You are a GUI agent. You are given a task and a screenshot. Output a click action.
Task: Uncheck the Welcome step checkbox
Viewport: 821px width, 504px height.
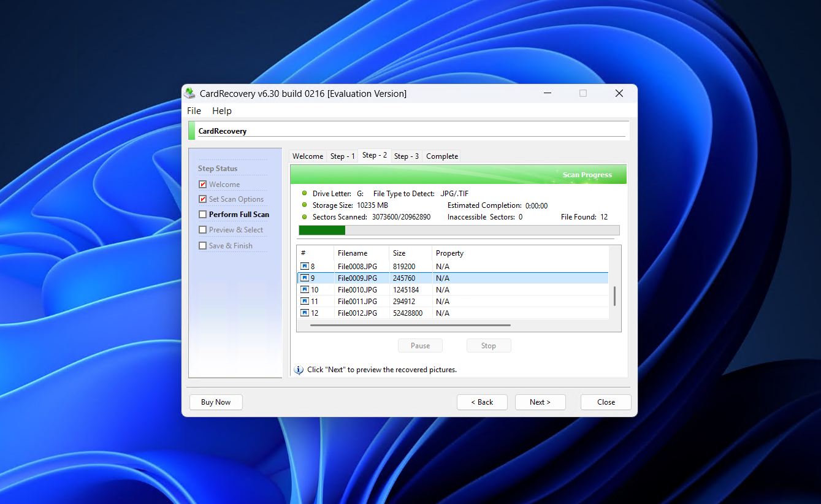pyautogui.click(x=202, y=184)
